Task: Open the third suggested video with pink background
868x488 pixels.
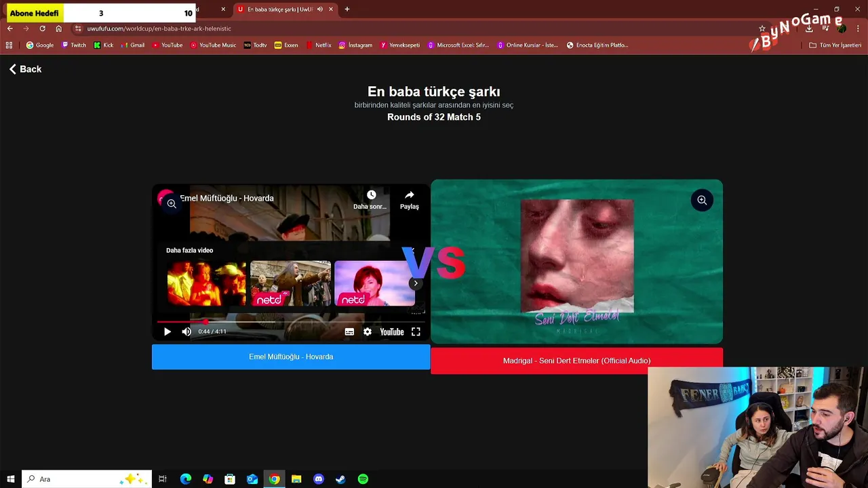Action: point(374,283)
